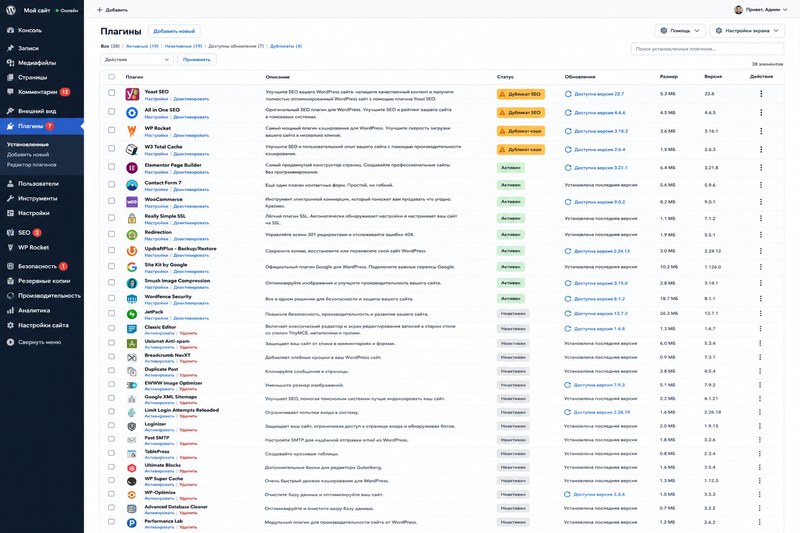Click the Неактивен status badge for JetPack
Screen dimensions: 800x533
click(513, 314)
